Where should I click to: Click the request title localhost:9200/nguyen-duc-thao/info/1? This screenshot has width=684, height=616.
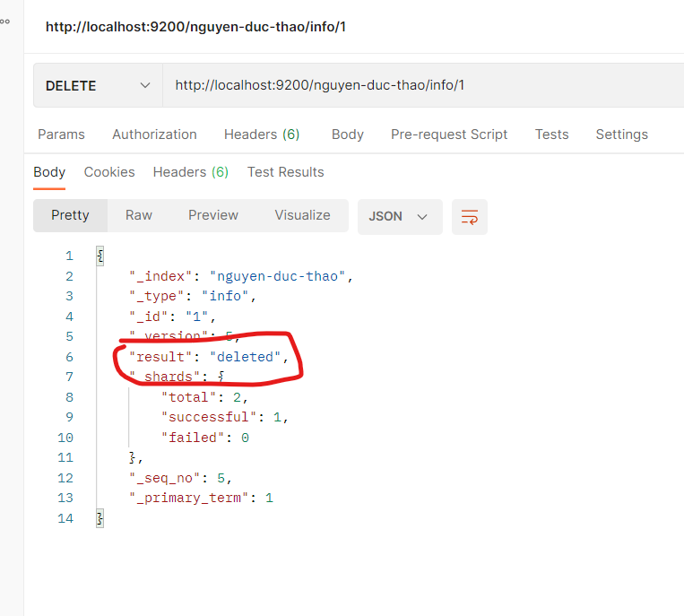[x=195, y=27]
